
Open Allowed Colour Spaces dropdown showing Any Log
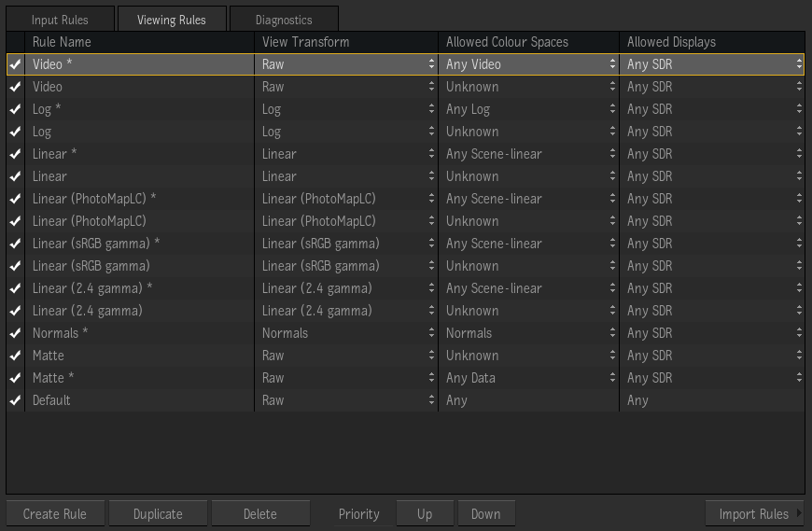(529, 109)
